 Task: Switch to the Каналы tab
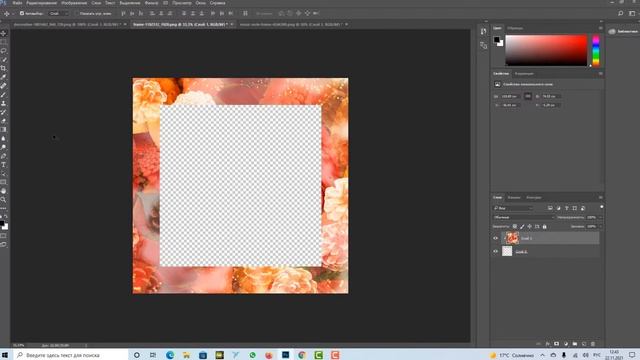pyautogui.click(x=514, y=198)
